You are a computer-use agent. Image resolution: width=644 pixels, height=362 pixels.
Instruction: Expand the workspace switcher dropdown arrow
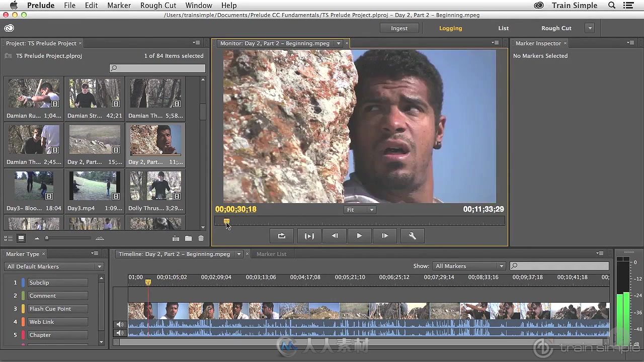pyautogui.click(x=590, y=28)
